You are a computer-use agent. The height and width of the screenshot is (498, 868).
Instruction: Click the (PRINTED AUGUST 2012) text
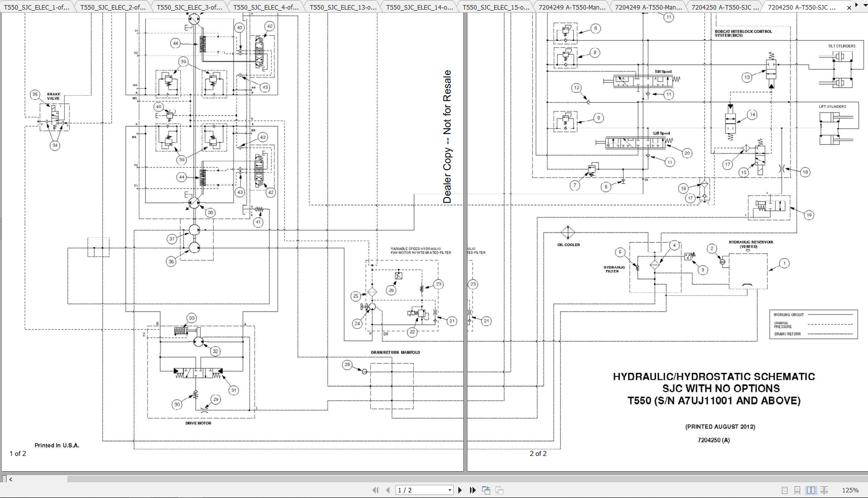tap(720, 427)
